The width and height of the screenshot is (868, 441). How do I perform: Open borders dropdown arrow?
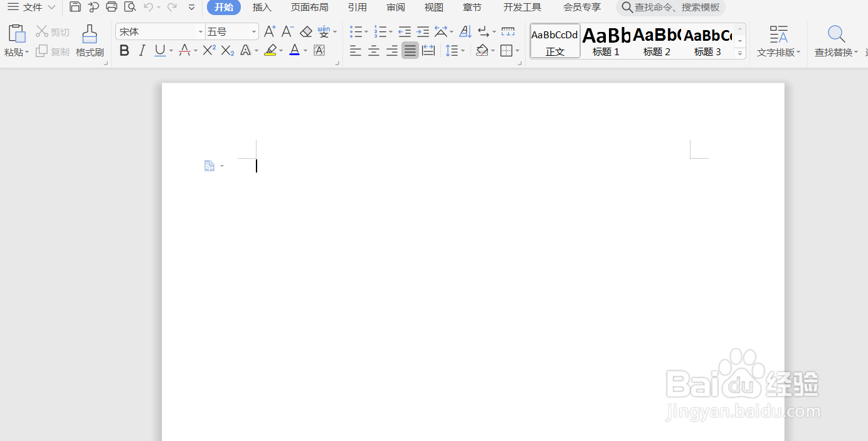(x=517, y=51)
